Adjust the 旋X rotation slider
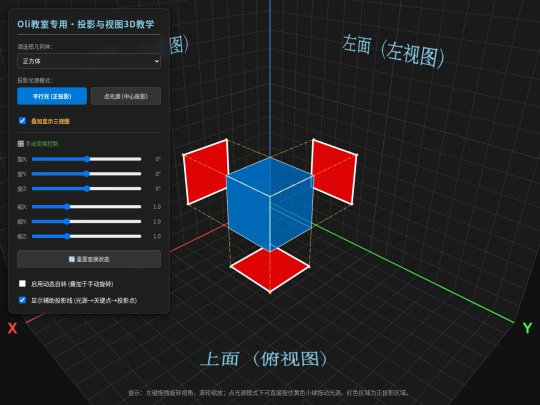The width and height of the screenshot is (540, 405). coord(86,159)
